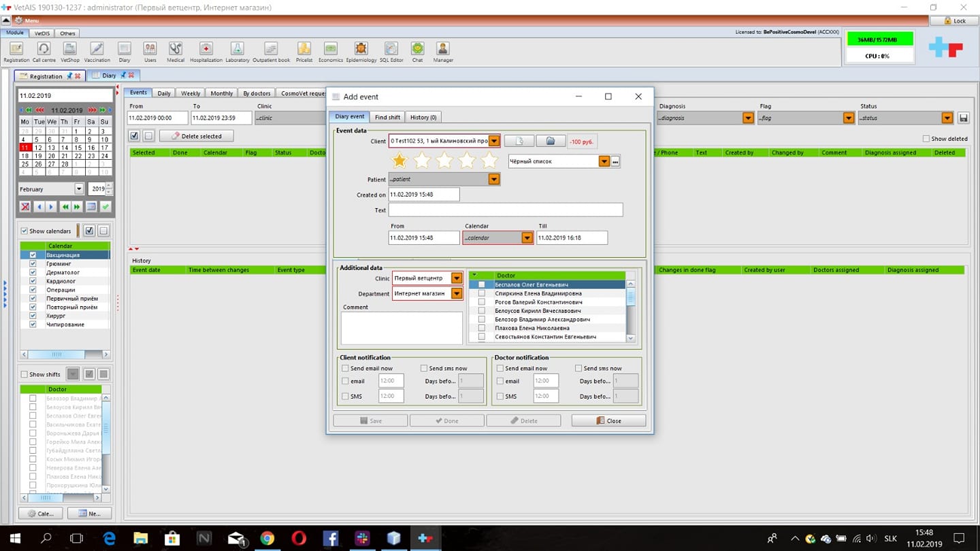Screen dimensions: 980x551
Task: Switch to the History (0) tab
Action: [x=423, y=117]
